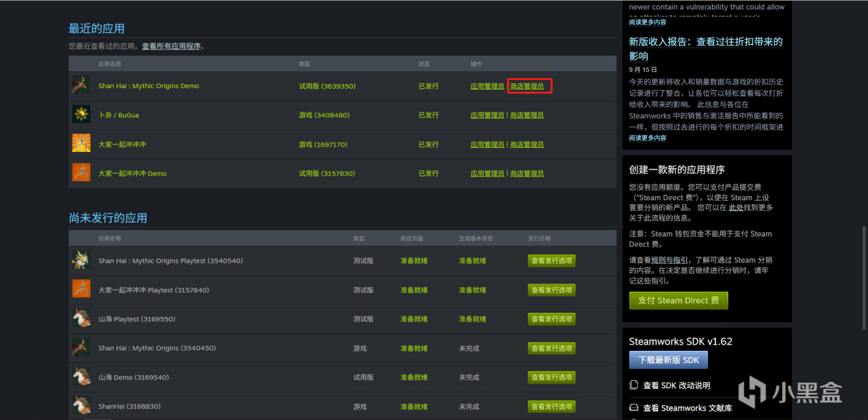Click the book icon beside 查看 Steamworks 文献库
Screen dimensions: 868x420
[634, 408]
